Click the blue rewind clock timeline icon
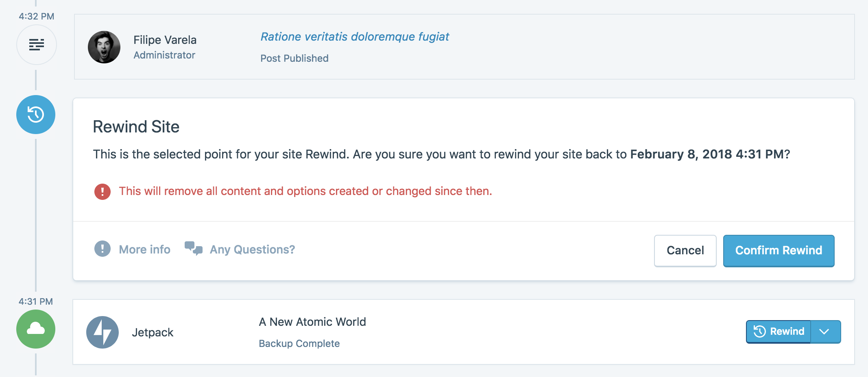The width and height of the screenshot is (868, 377). click(x=36, y=115)
